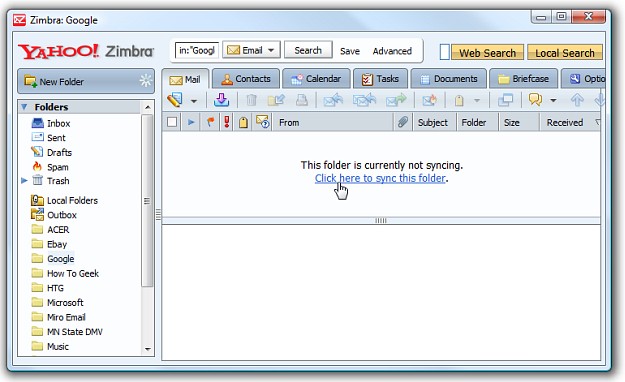
Task: Switch to the Calendar tab
Action: tap(316, 79)
